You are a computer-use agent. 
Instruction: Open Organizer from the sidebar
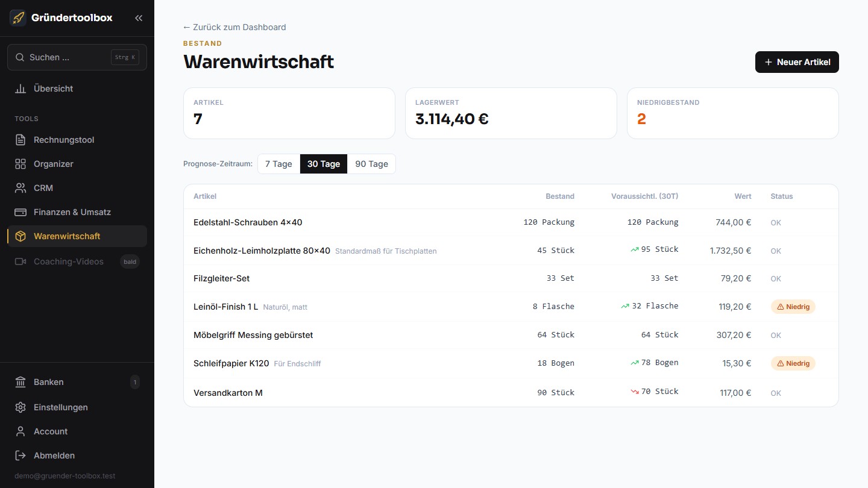tap(77, 164)
